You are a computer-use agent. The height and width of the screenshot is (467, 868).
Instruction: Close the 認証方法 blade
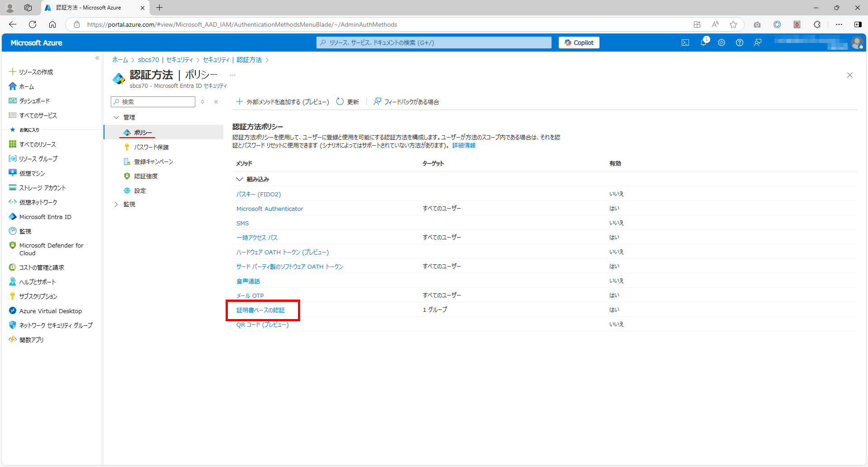[850, 75]
